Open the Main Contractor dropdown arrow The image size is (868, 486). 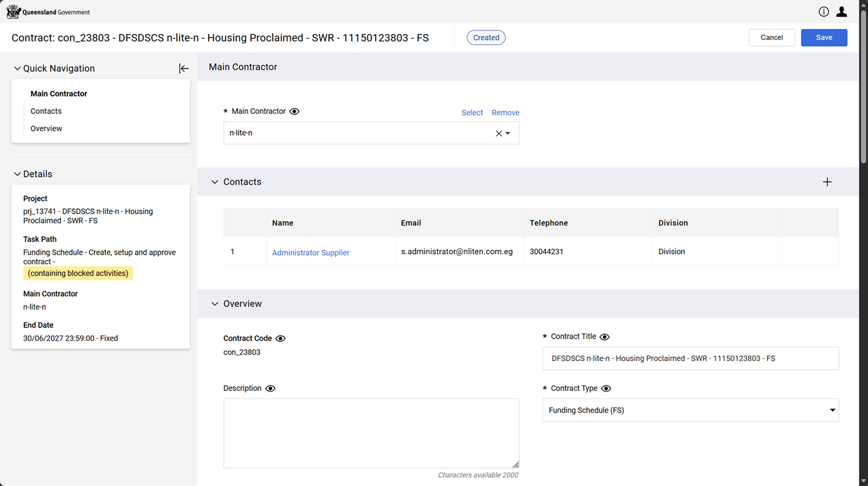[508, 134]
